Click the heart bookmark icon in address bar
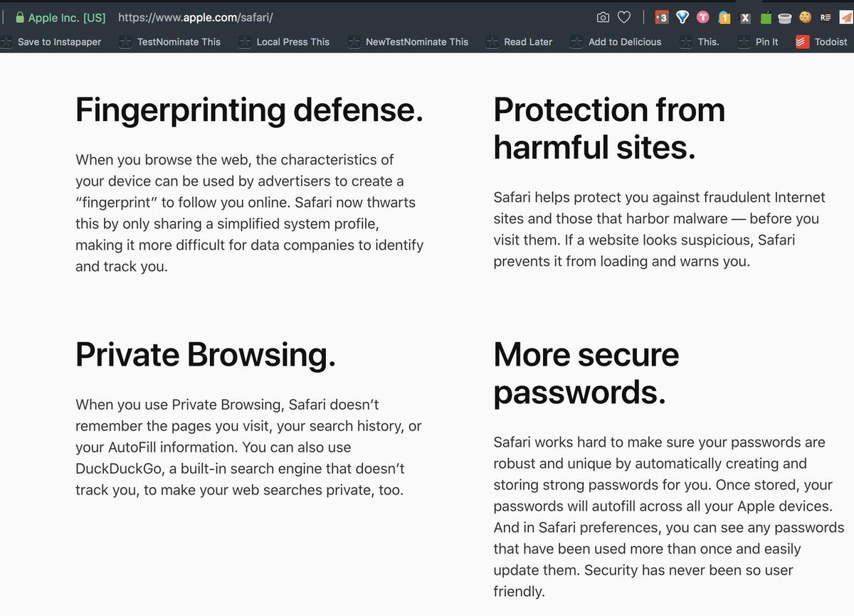The image size is (854, 616). coord(624,18)
